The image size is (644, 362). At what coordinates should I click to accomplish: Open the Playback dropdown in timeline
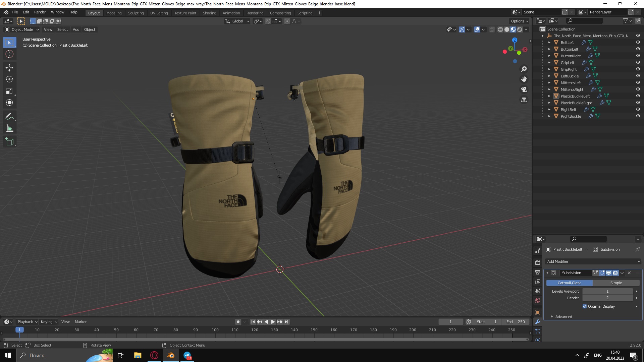(27, 322)
